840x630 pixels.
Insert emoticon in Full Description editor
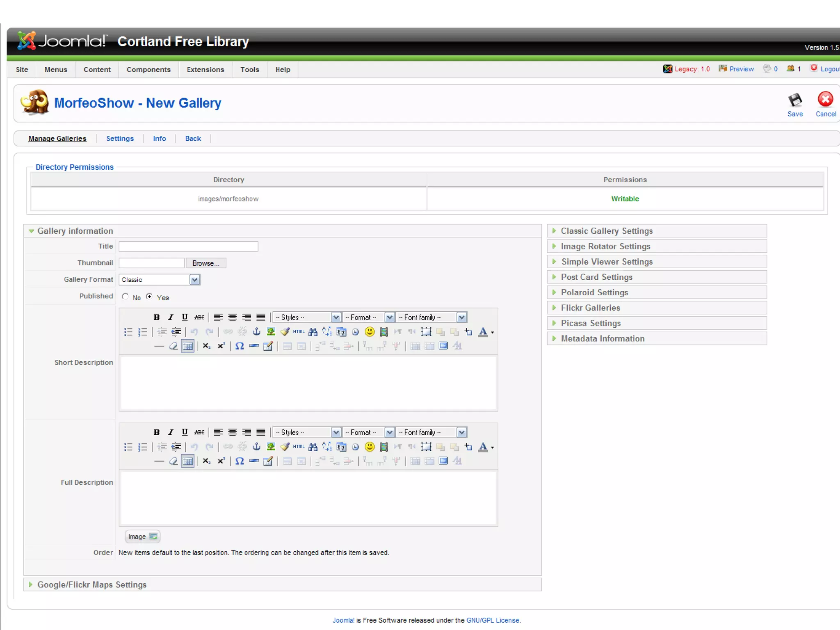click(370, 446)
